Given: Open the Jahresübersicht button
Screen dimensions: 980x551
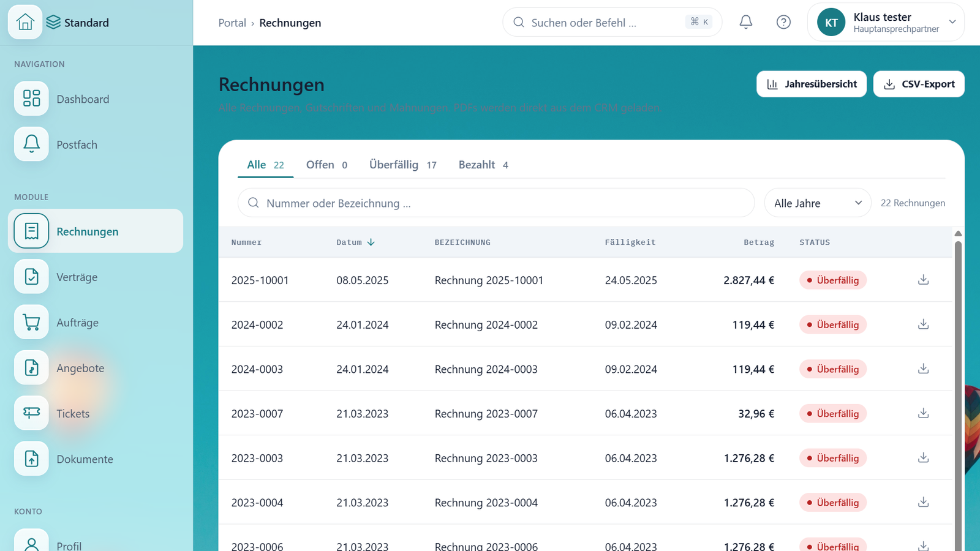Looking at the screenshot, I should coord(812,84).
